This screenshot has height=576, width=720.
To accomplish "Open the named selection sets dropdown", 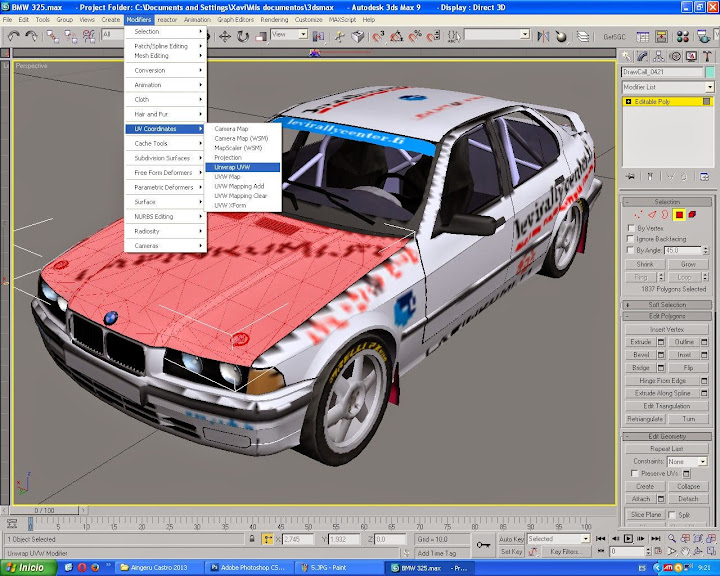I will click(497, 34).
